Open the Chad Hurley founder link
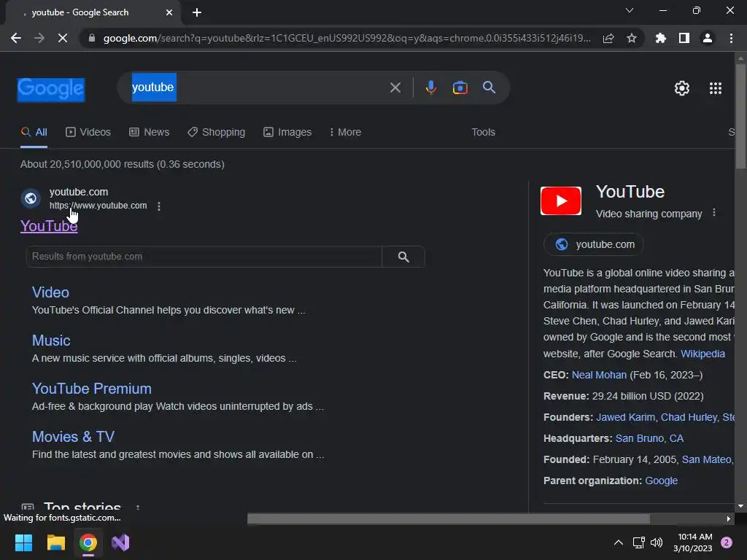The image size is (747, 560). [x=689, y=417]
